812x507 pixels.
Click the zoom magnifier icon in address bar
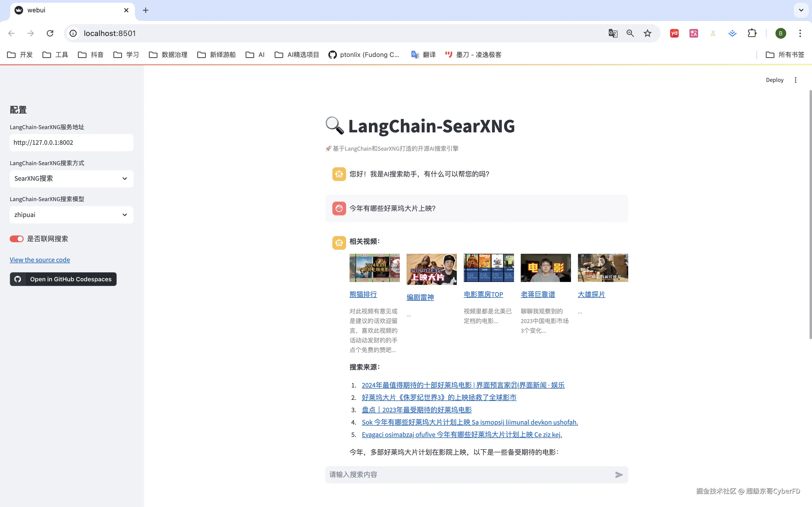pyautogui.click(x=630, y=33)
